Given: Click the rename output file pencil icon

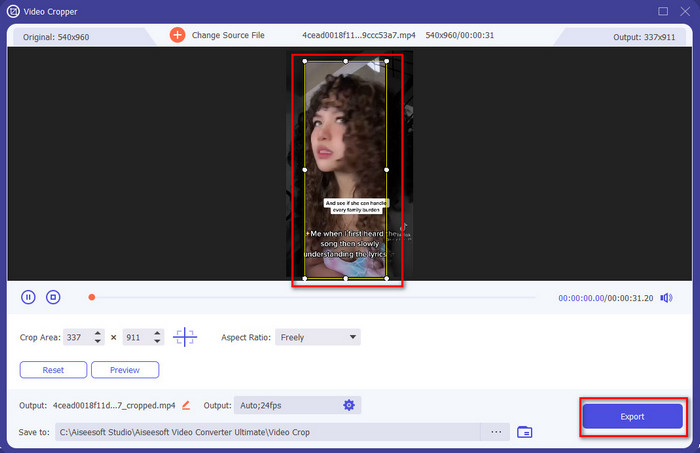Looking at the screenshot, I should 186,405.
